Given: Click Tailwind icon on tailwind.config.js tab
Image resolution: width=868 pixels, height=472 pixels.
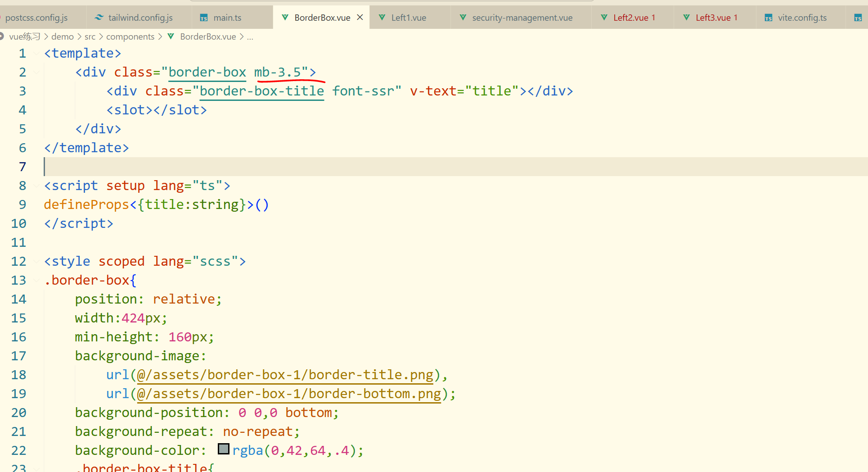Looking at the screenshot, I should point(99,18).
